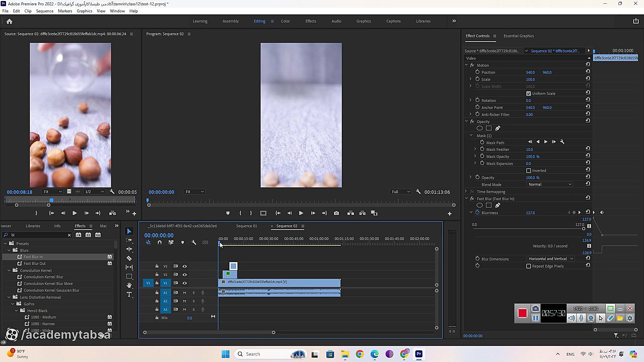Switch to Color workspace
Viewport: 644px width, 362px height.
[285, 21]
